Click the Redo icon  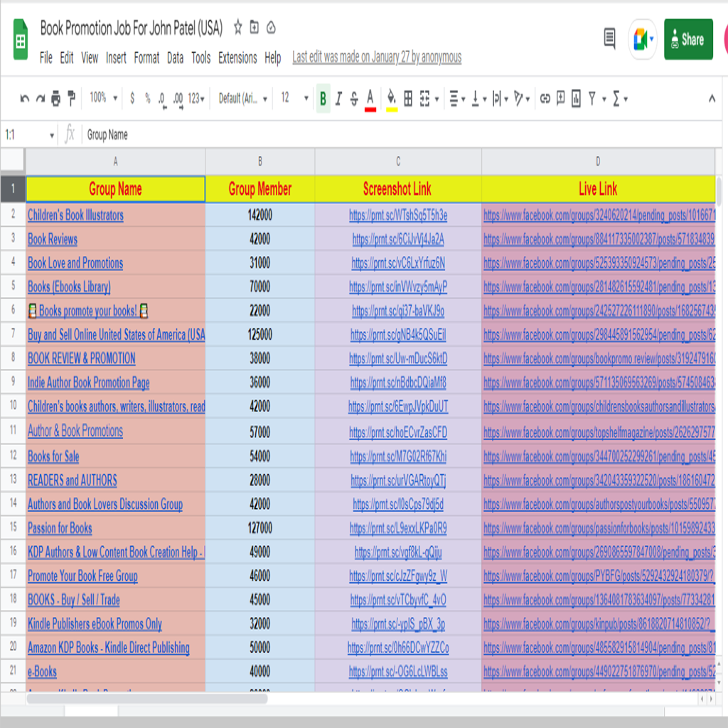pos(41,98)
